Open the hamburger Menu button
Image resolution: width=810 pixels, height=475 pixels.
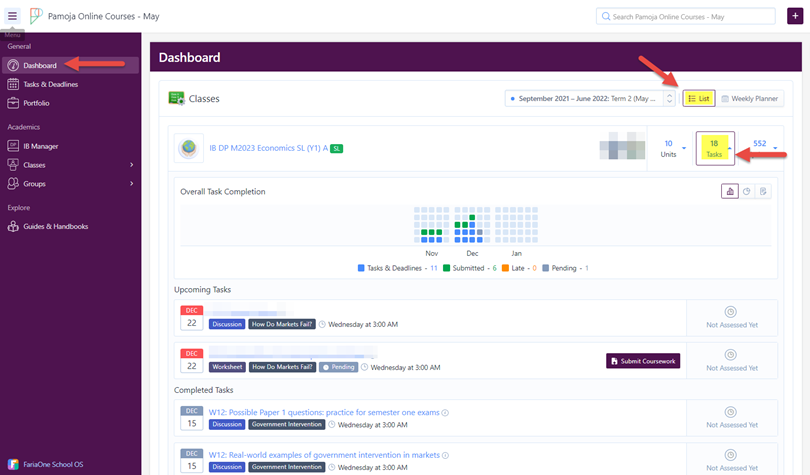point(12,16)
